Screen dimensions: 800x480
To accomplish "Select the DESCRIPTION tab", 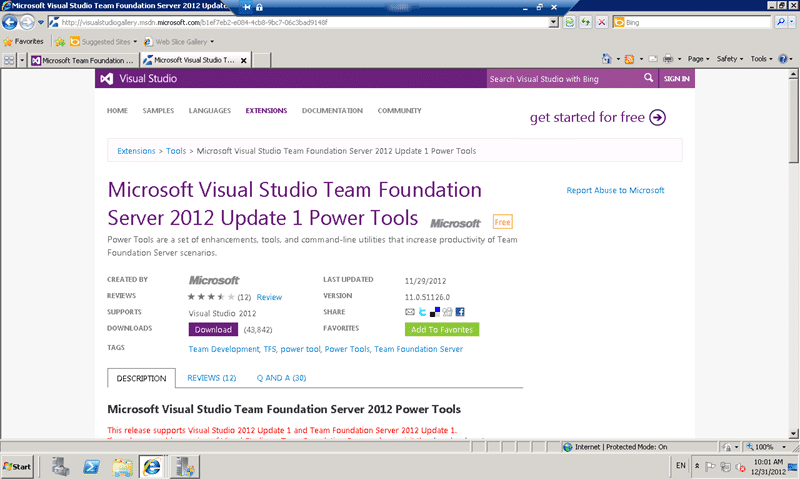I will [x=141, y=378].
